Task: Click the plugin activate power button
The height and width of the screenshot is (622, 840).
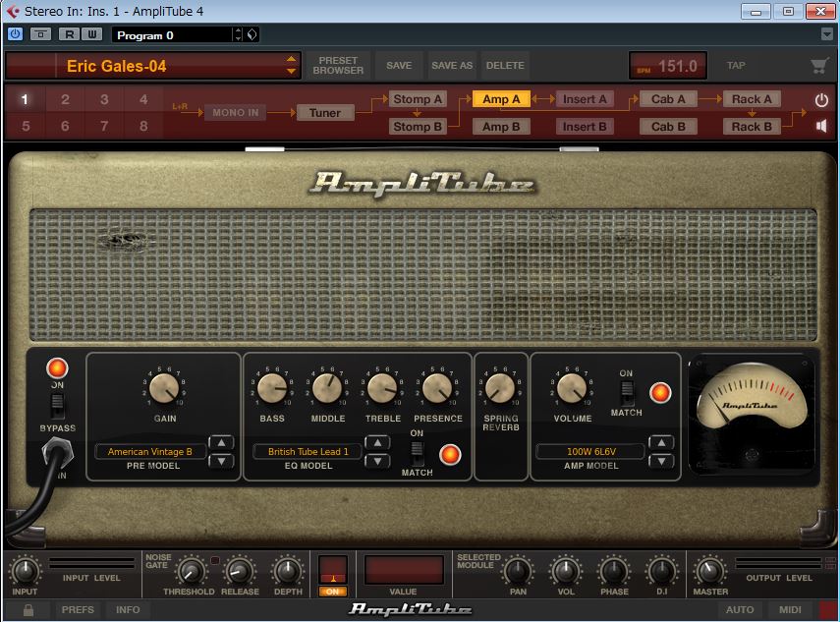Action: [x=15, y=34]
